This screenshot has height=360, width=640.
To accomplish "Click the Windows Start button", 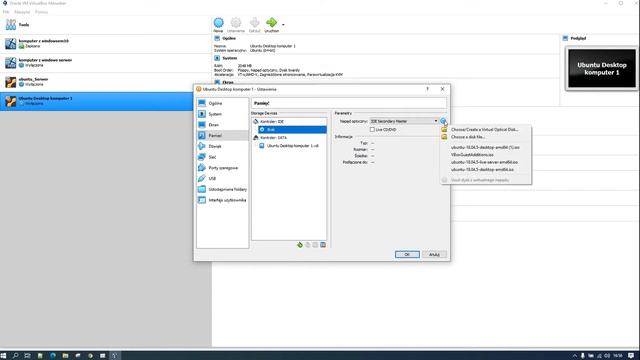I will [4, 356].
